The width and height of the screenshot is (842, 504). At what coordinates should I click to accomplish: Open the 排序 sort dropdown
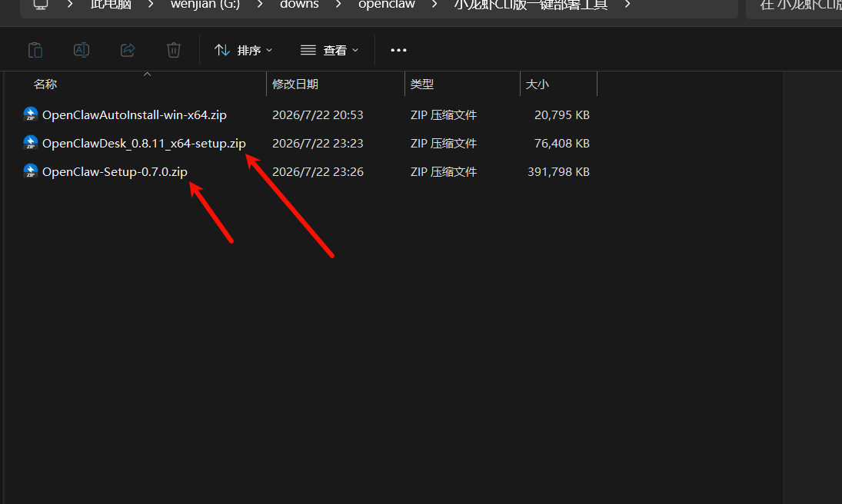click(x=243, y=51)
